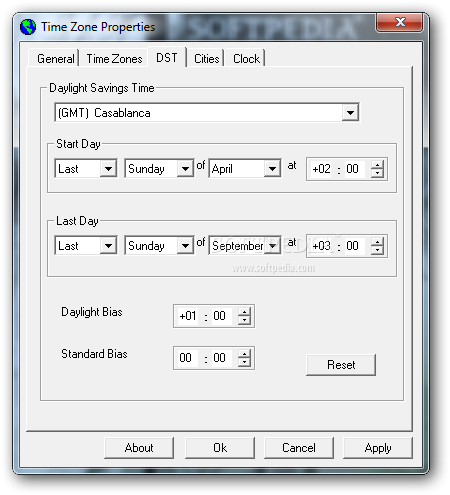
Task: Select the DST tab
Action: click(x=167, y=57)
